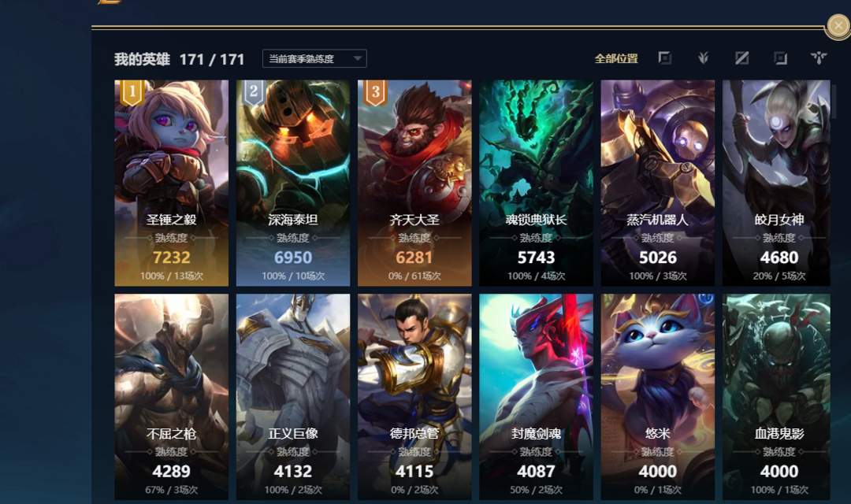The image size is (851, 504).
Task: Click the dropdown arrow beside 当前赛季熟练度
Action: pyautogui.click(x=357, y=58)
